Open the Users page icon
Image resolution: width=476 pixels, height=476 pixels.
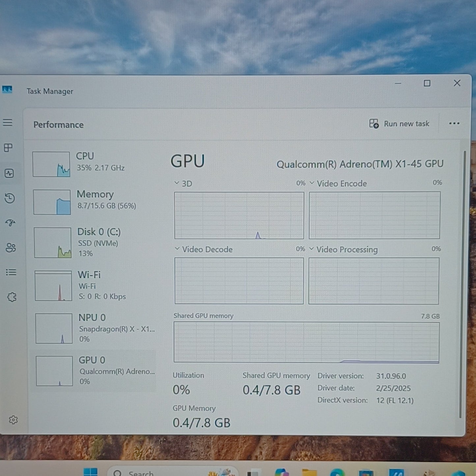11,247
